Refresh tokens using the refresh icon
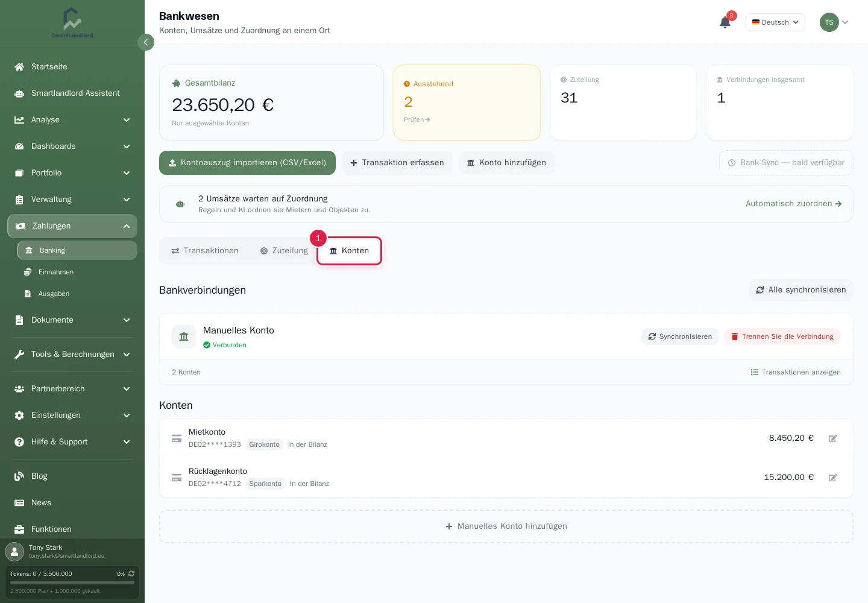 131,573
